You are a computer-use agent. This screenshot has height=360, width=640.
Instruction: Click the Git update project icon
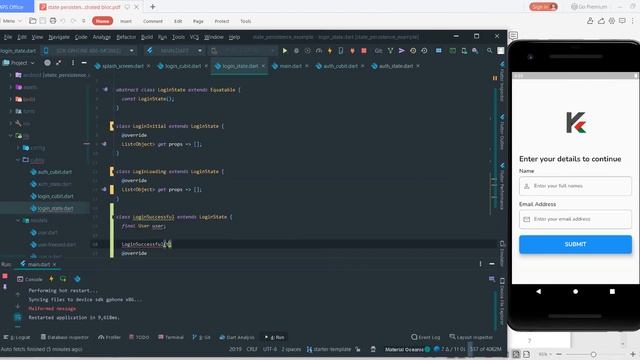pos(391,51)
